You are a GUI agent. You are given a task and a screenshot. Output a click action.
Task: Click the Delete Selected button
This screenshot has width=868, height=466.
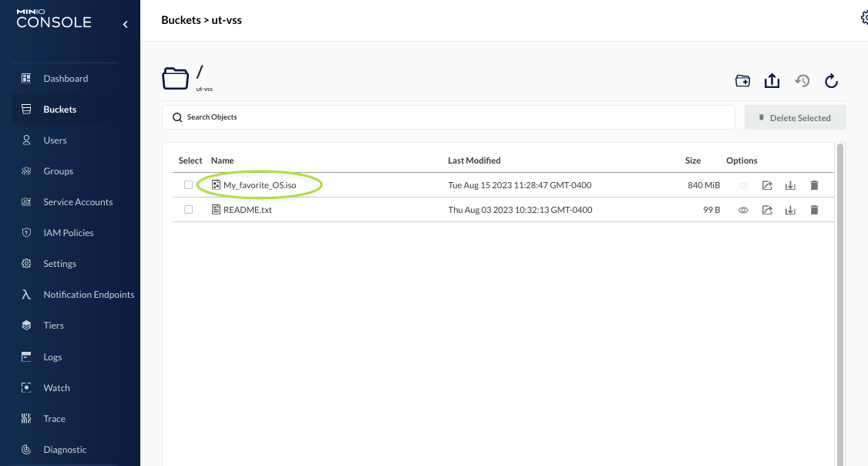click(x=795, y=118)
